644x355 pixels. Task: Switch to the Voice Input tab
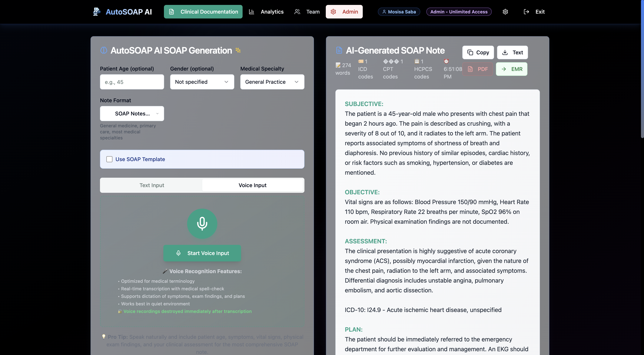[253, 185]
